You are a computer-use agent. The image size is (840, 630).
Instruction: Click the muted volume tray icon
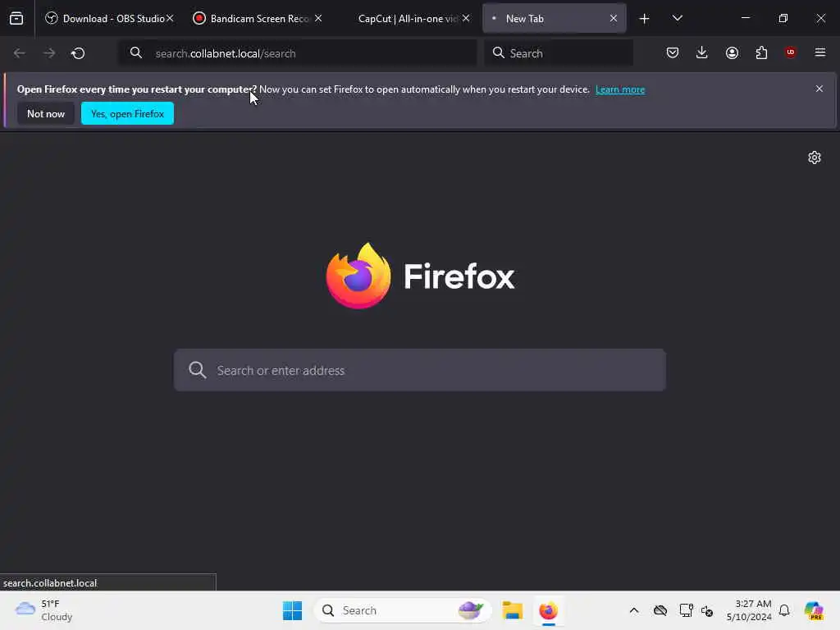[707, 610]
